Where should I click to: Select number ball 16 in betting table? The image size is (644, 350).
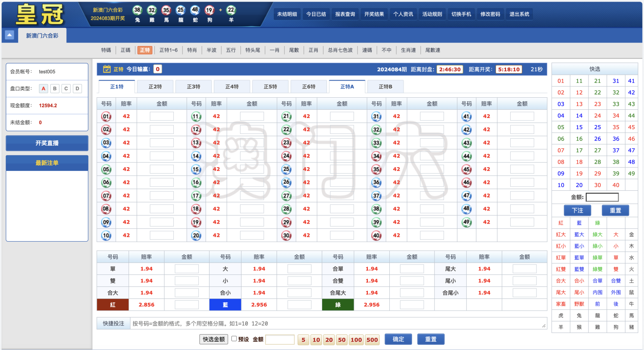[196, 182]
